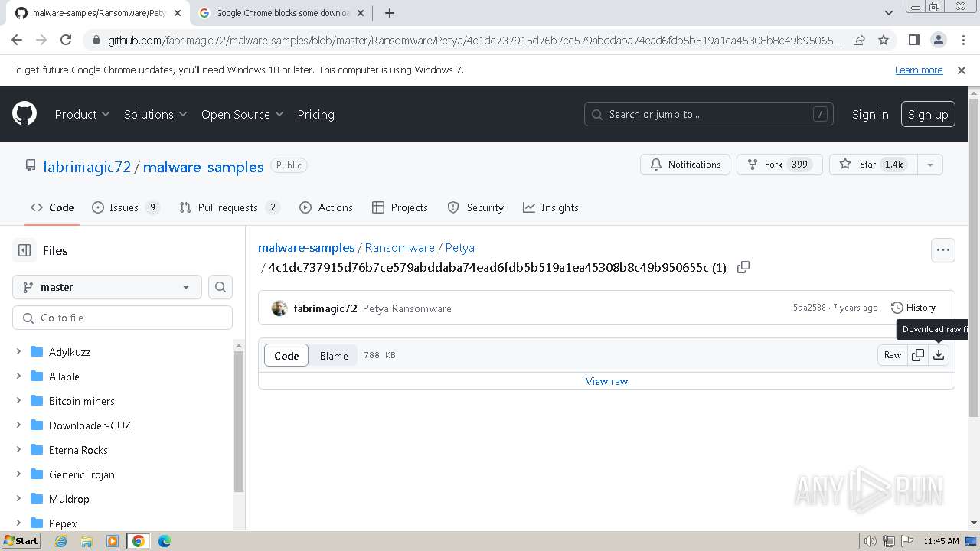Click the Pricing link

click(x=315, y=114)
